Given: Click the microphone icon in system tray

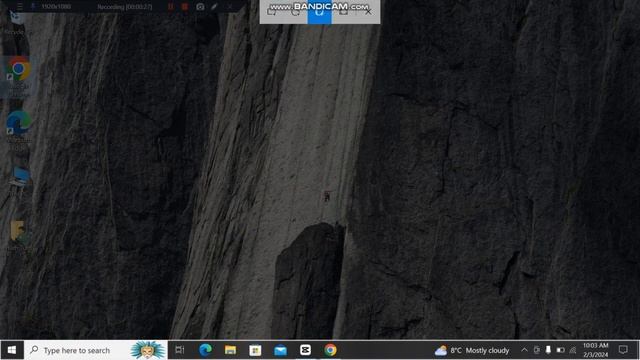Looking at the screenshot, I should [x=548, y=350].
